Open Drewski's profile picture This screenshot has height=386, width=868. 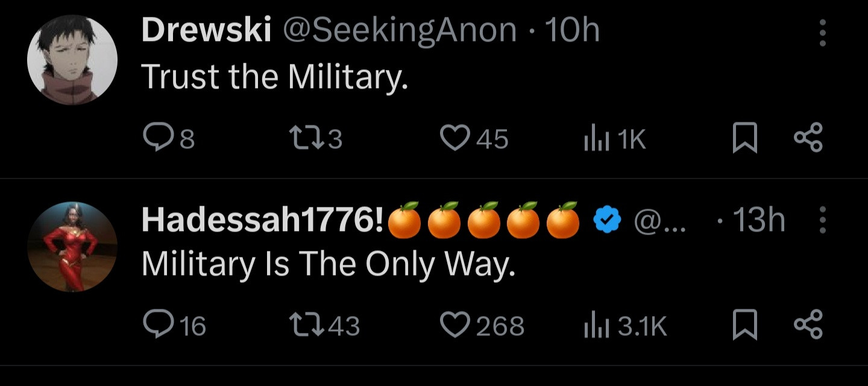point(72,60)
